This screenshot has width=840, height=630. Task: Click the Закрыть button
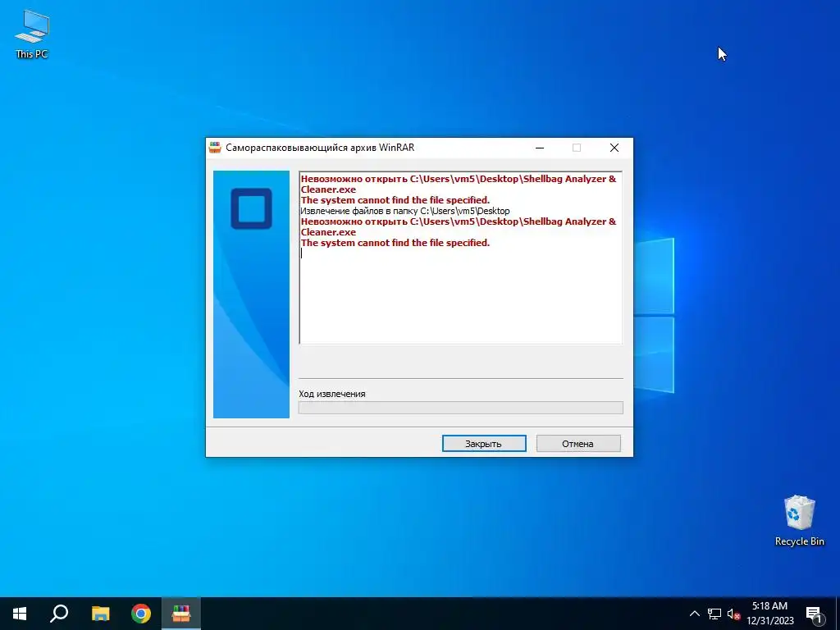pos(484,444)
